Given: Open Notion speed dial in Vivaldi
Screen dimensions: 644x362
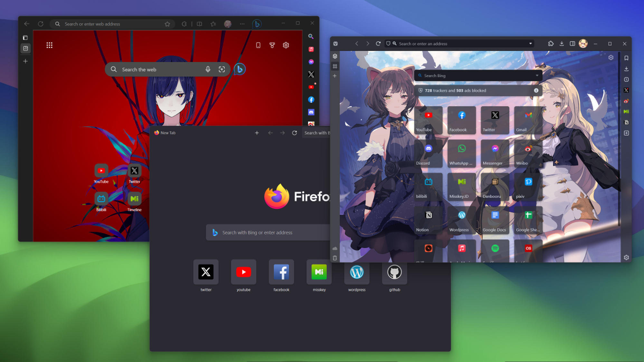Looking at the screenshot, I should [x=428, y=220].
